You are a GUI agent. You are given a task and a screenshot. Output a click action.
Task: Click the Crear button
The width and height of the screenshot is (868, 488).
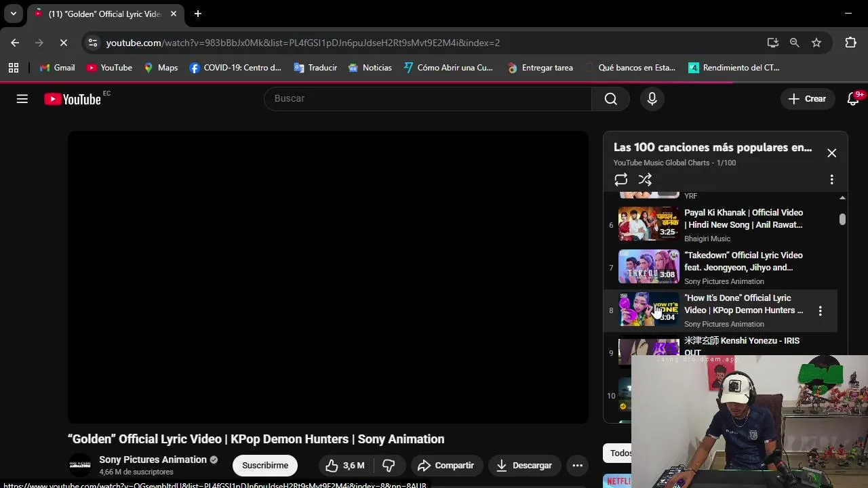(x=807, y=99)
